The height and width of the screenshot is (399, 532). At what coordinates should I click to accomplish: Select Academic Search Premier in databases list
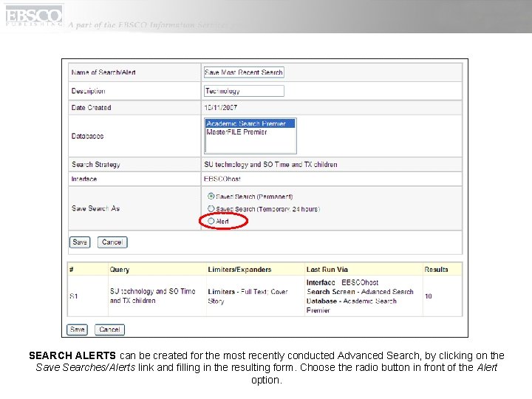click(x=250, y=123)
